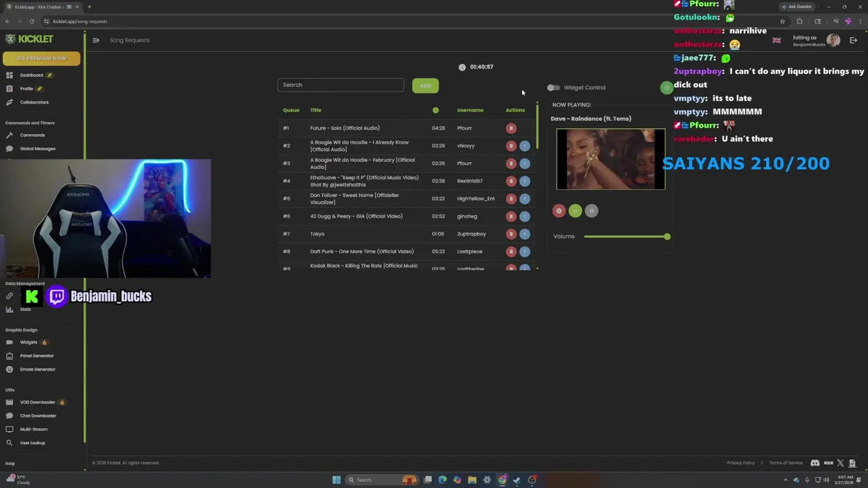Delete Future - Solo from the queue

pos(511,128)
